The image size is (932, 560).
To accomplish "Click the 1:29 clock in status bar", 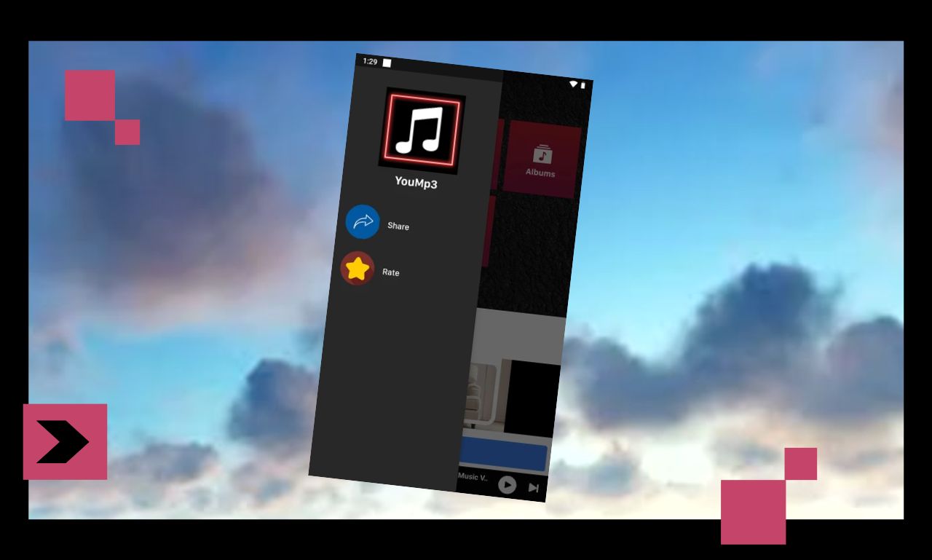I will pyautogui.click(x=370, y=62).
